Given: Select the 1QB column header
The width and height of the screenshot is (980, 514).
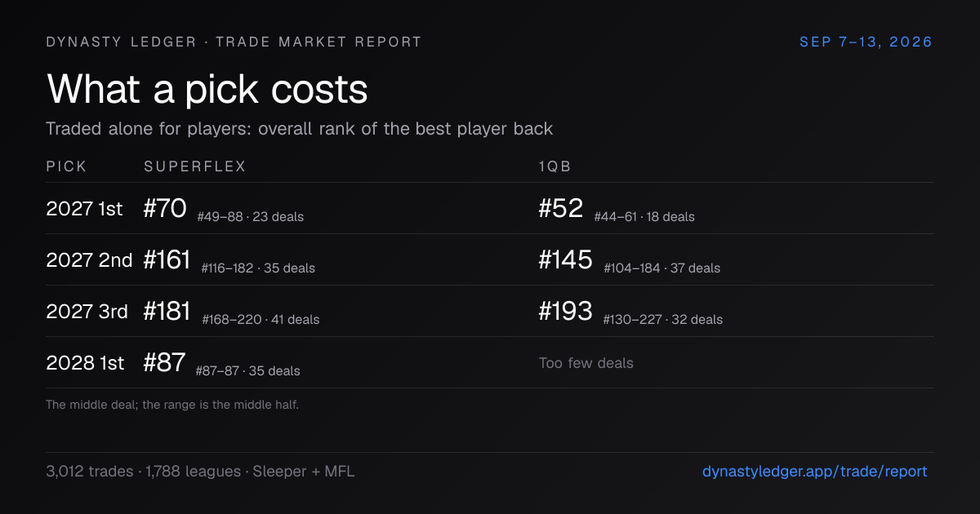Looking at the screenshot, I should click(x=555, y=166).
